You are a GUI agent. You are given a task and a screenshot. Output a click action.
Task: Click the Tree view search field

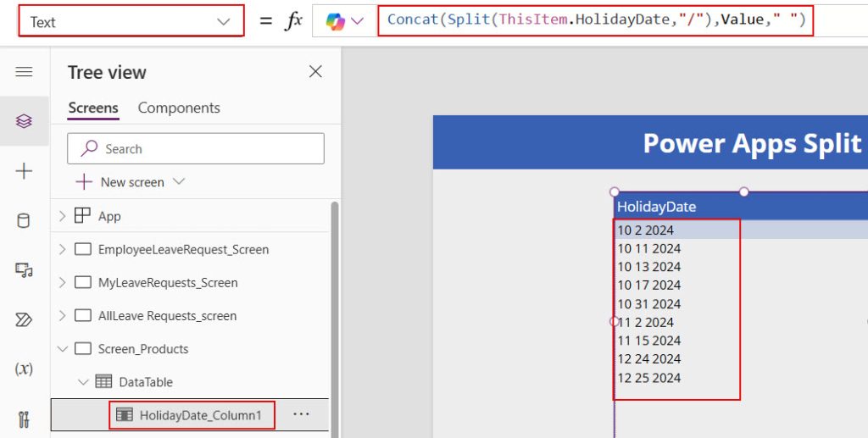(196, 148)
